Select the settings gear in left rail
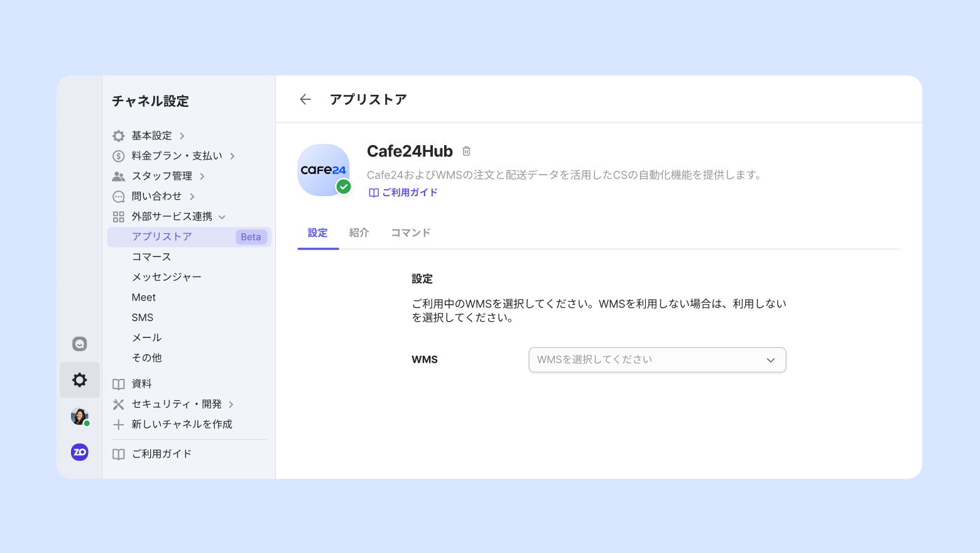The image size is (980, 553). click(80, 380)
